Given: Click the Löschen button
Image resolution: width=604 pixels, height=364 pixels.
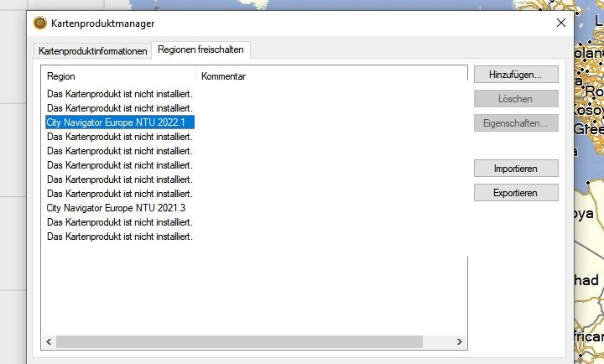Looking at the screenshot, I should (x=515, y=99).
